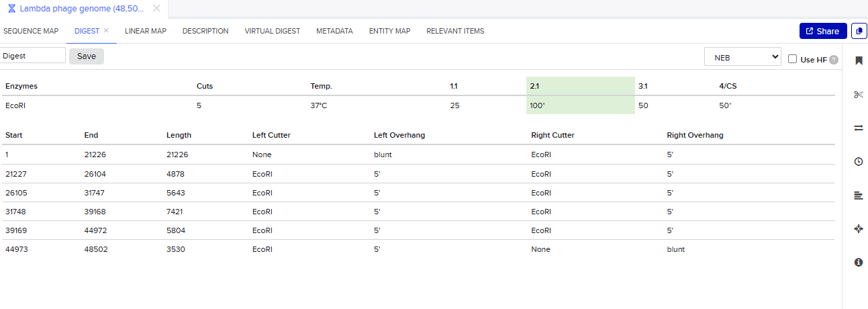Click the copy icon beside Share

click(x=859, y=32)
